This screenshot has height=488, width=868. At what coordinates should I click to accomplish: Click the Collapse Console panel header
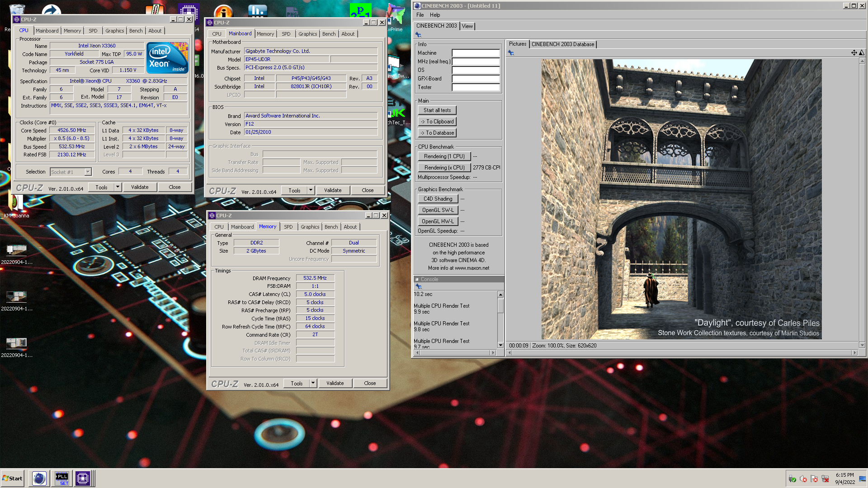coord(459,279)
